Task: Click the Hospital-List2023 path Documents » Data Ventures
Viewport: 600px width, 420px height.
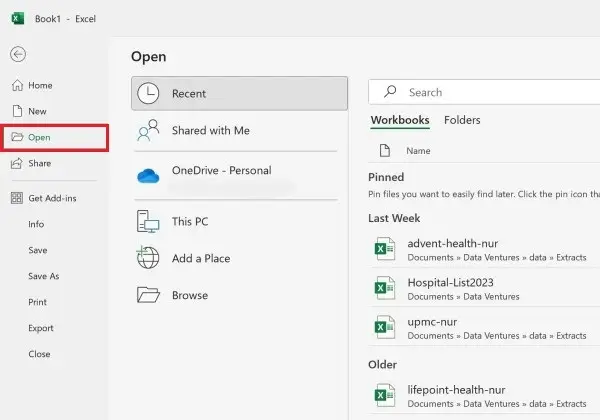Action: [463, 296]
